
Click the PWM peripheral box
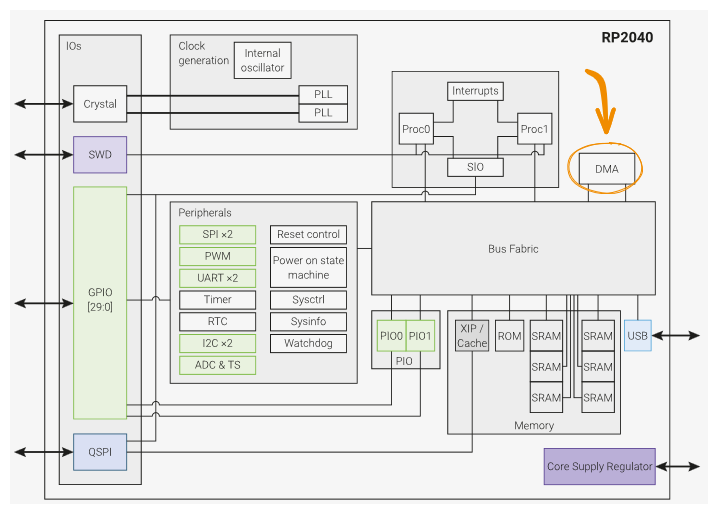(218, 257)
